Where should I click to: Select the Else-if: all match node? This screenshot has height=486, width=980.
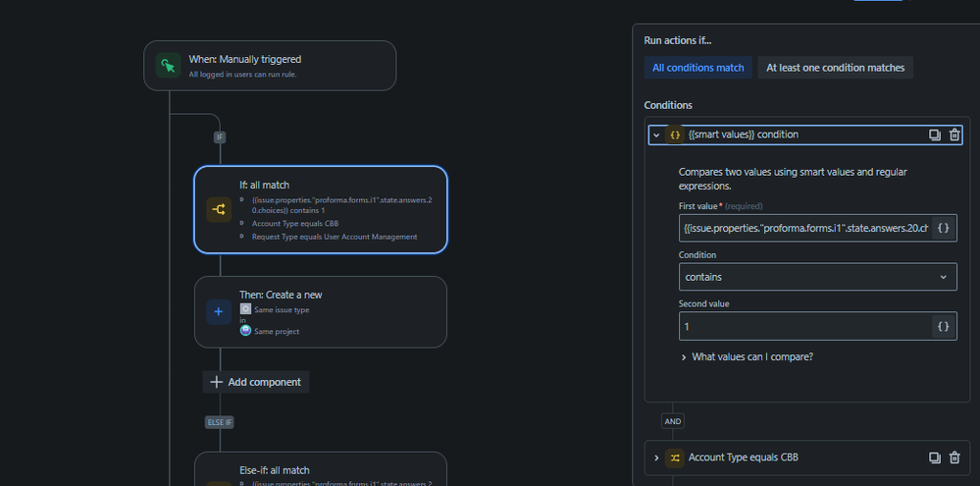[321, 469]
